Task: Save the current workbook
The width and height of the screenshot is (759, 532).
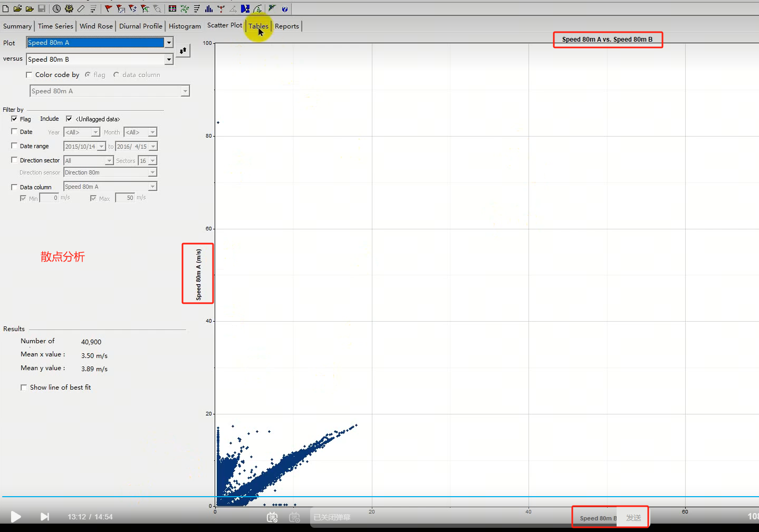Action: 41,8
